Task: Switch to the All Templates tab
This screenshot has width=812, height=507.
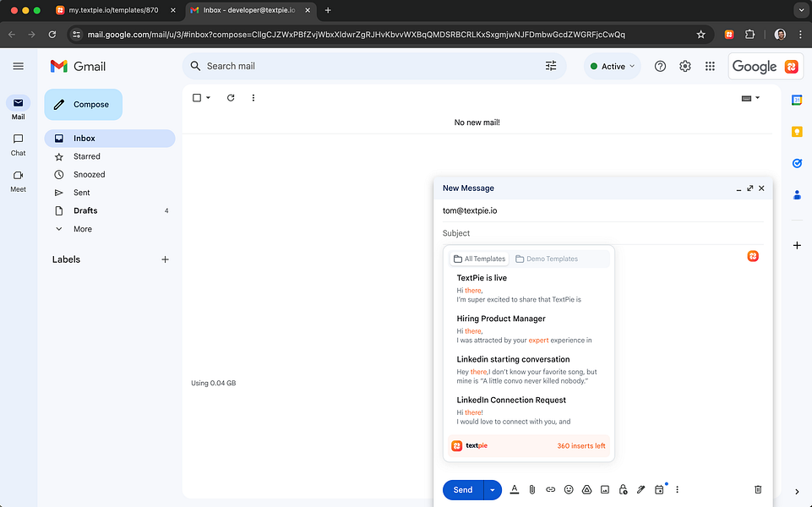Action: [479, 258]
